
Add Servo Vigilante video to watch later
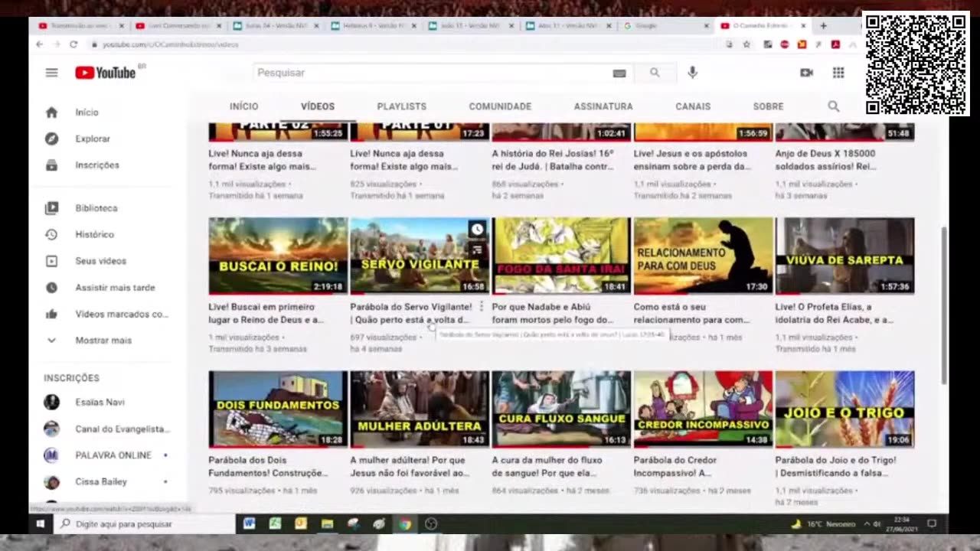coord(477,229)
